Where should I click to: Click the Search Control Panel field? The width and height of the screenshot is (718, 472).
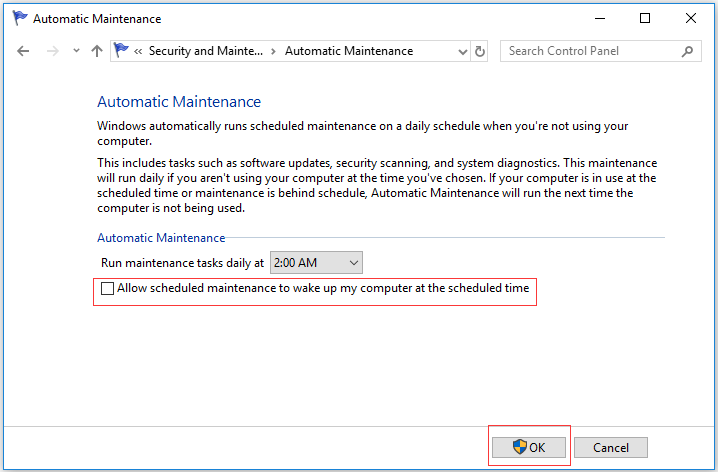(600, 51)
